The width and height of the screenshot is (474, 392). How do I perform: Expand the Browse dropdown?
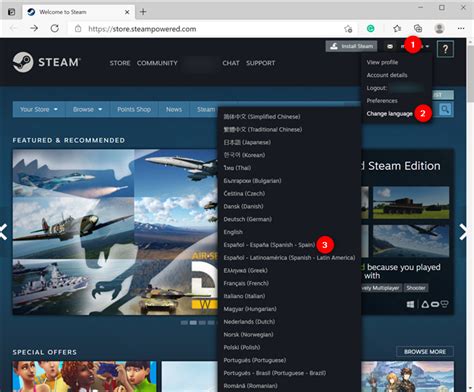(x=87, y=109)
